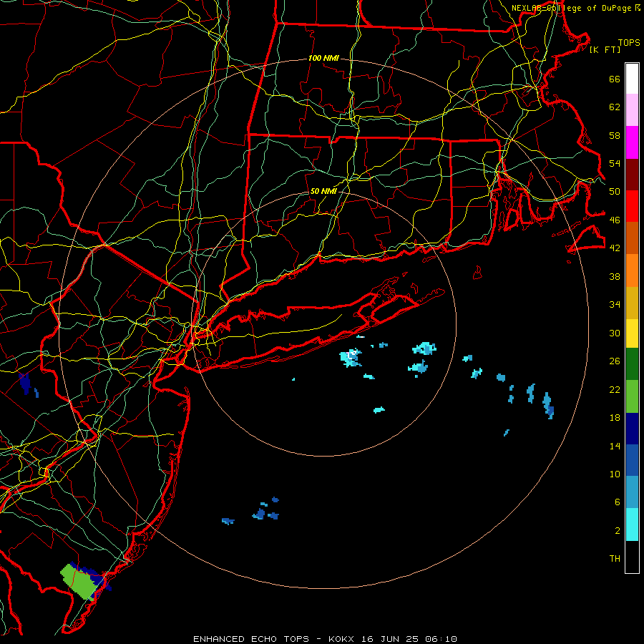The width and height of the screenshot is (644, 644).
Task: Click the bright red 50 kft swatch
Action: [x=632, y=206]
